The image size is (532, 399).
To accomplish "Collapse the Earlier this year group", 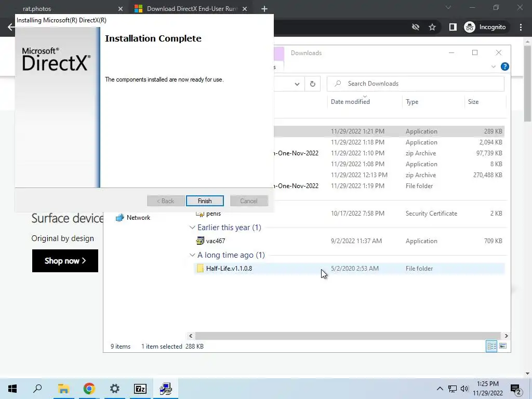I will (192, 228).
